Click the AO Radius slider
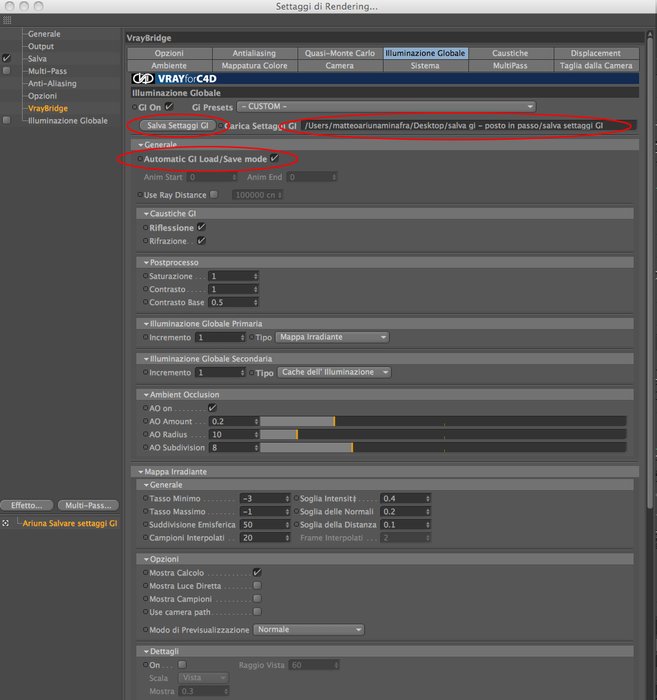The width and height of the screenshot is (657, 700). click(443, 434)
